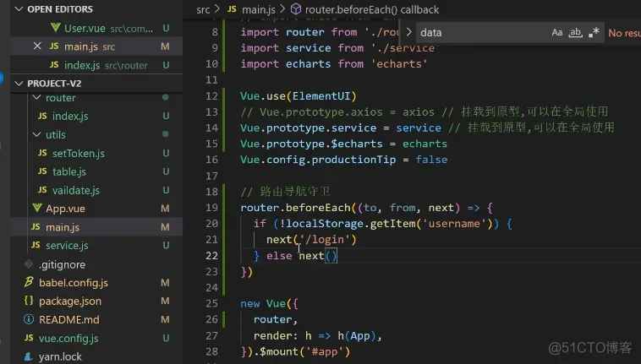Expand the replace toggle arrow in find widget
Screen dimensions: 641x364
click(408, 32)
